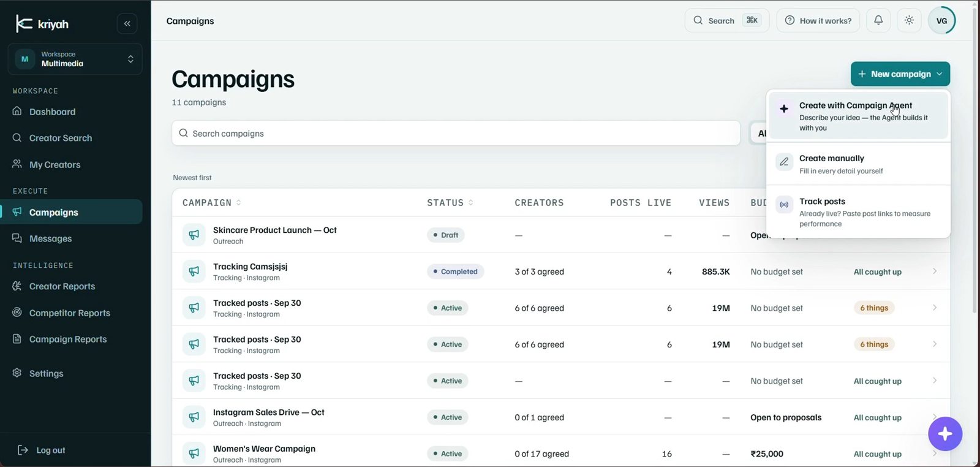Click 3 of 3 agreed cell
Image resolution: width=980 pixels, height=467 pixels.
point(539,271)
